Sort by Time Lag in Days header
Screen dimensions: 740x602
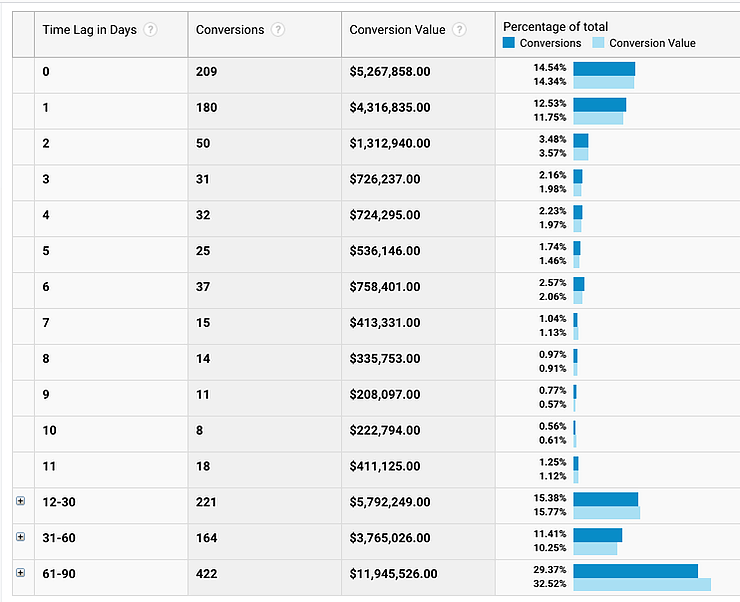[89, 30]
